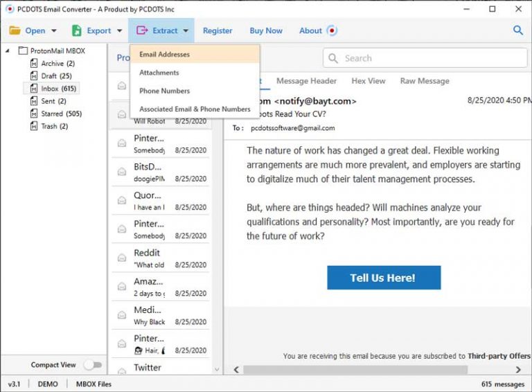Click the Draft folder MBOX icon

pyautogui.click(x=34, y=76)
